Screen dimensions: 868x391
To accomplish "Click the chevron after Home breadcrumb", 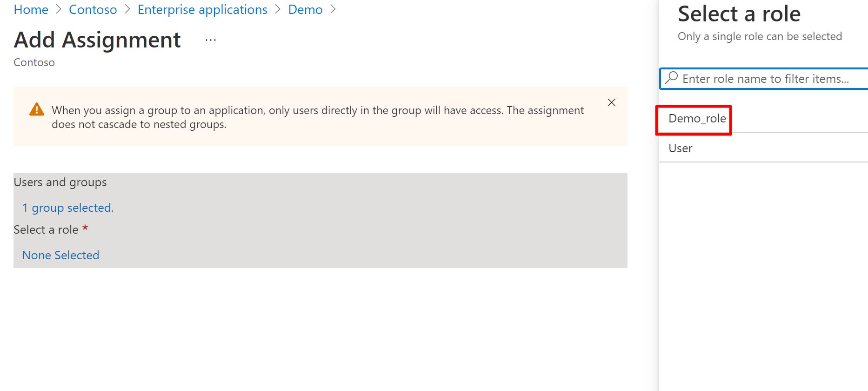I will [x=59, y=9].
